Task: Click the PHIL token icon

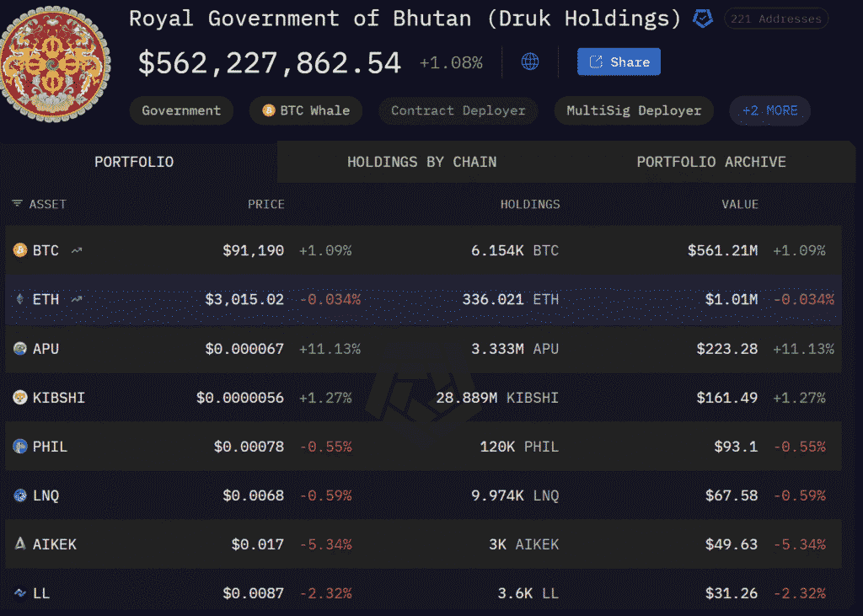Action: (20, 446)
